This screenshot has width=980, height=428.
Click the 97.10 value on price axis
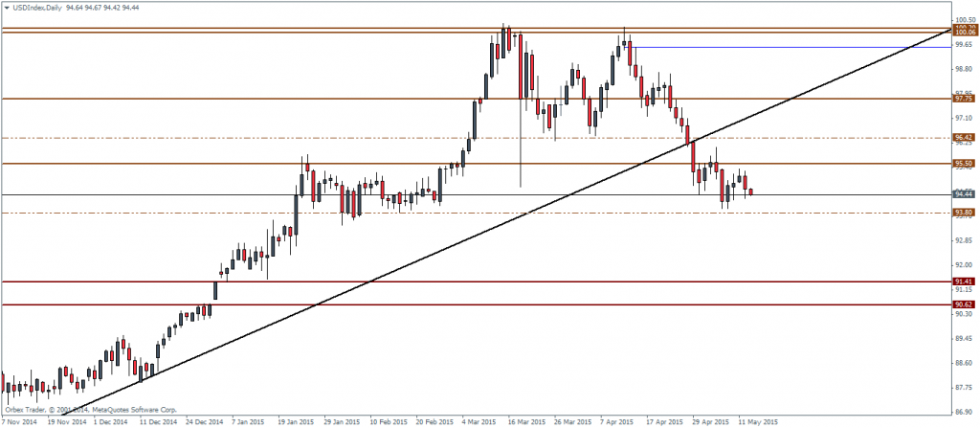click(963, 118)
